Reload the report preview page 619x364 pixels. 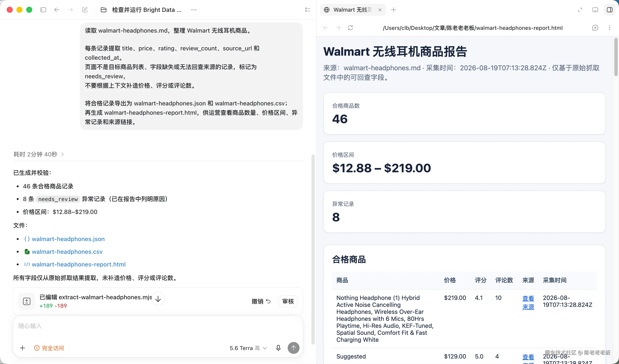coord(351,28)
